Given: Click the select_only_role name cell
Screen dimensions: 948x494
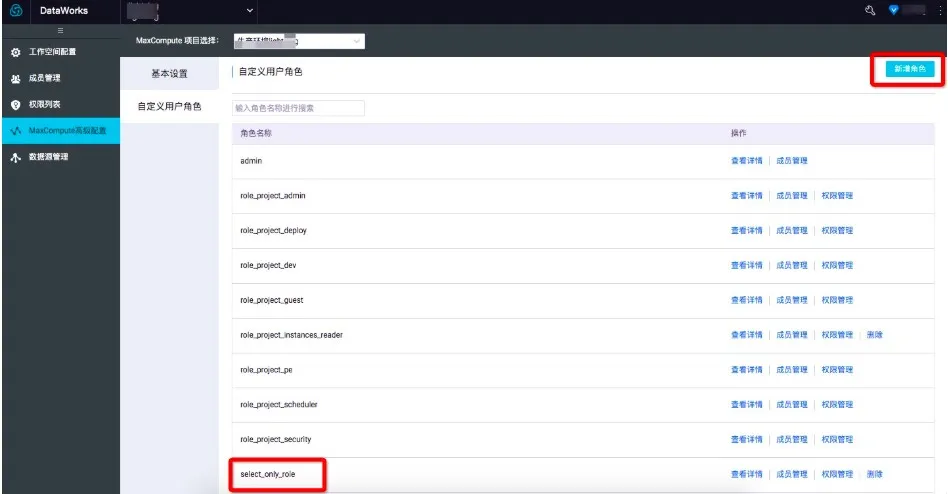Looking at the screenshot, I should [268, 475].
